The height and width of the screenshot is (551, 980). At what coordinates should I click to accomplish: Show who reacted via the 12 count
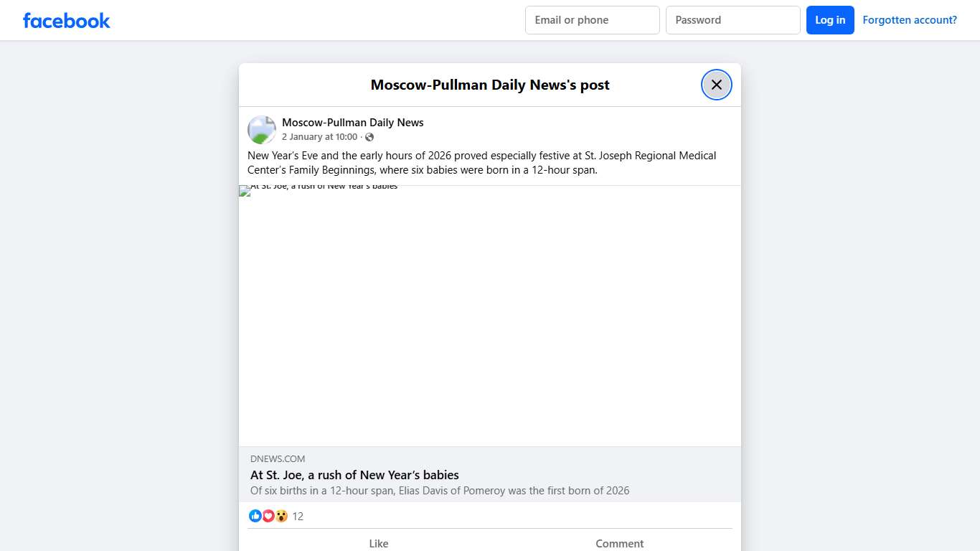tap(298, 517)
